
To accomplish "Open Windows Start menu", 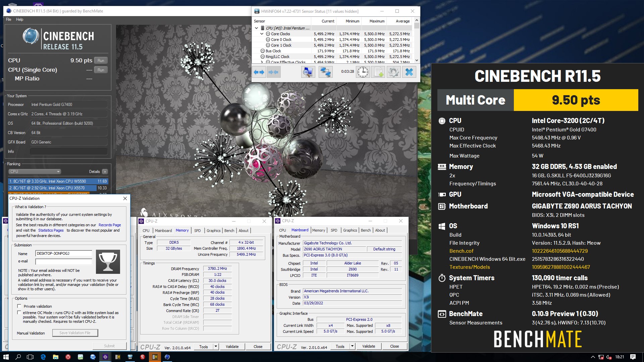I will 6,357.
